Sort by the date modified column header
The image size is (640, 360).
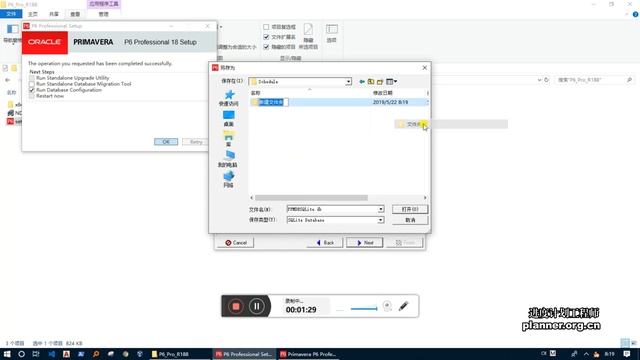click(x=398, y=93)
